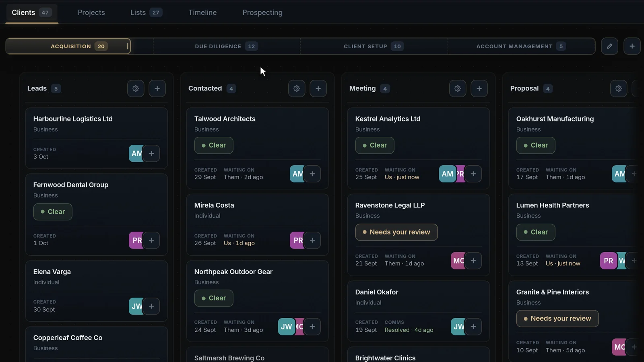The height and width of the screenshot is (362, 644).
Task: Click Needs your review on Ravenstone Legal LLP
Action: point(396,232)
